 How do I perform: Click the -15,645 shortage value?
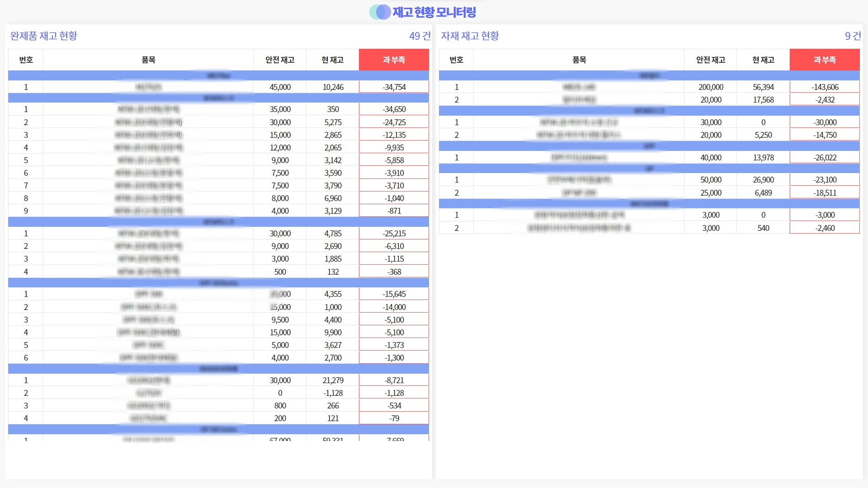[x=394, y=294]
